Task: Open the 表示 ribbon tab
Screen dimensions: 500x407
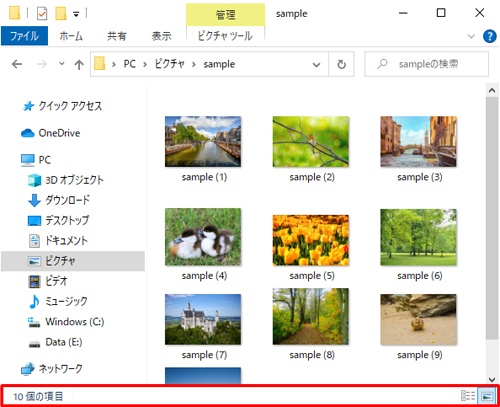Action: (x=161, y=36)
